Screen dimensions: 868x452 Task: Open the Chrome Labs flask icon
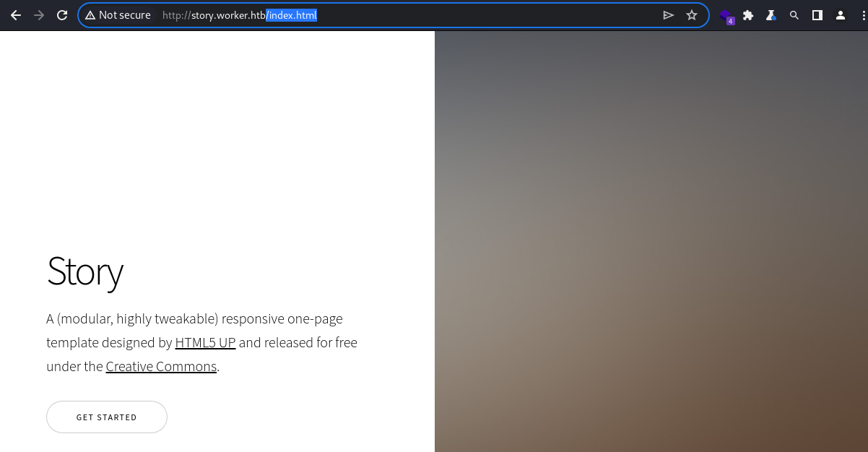coord(771,15)
